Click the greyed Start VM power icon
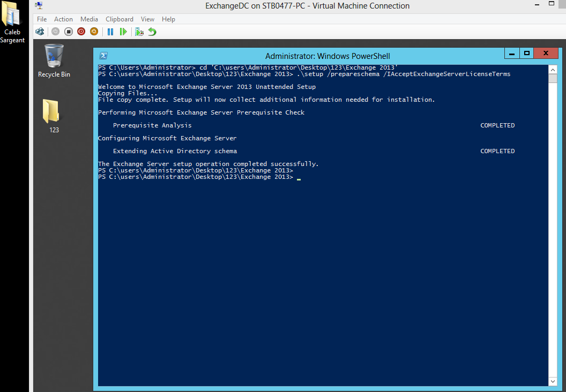The width and height of the screenshot is (566, 392). (55, 32)
